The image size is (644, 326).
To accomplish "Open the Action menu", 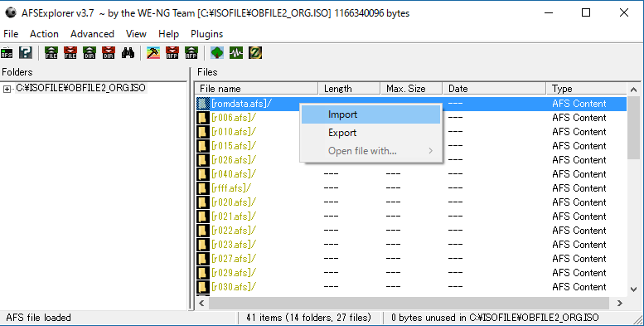I will pyautogui.click(x=44, y=34).
